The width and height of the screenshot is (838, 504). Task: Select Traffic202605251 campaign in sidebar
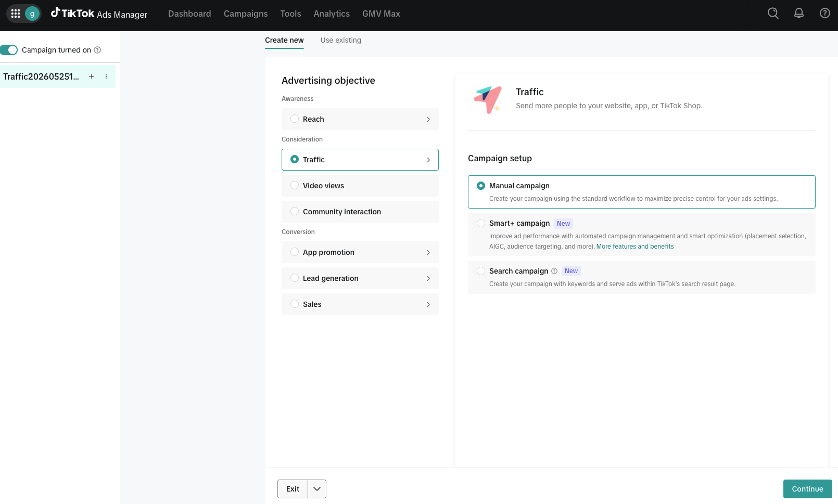pyautogui.click(x=41, y=76)
